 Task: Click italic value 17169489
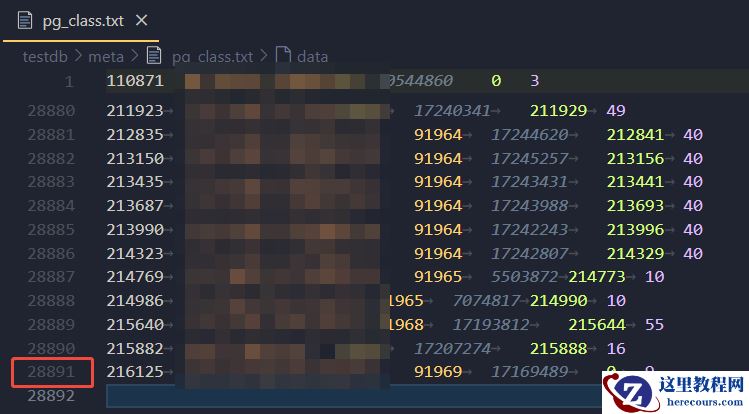[x=529, y=372]
